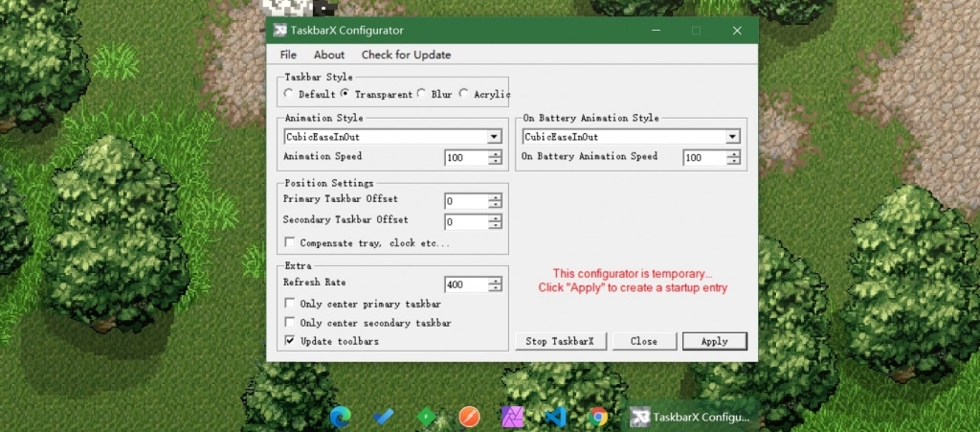The height and width of the screenshot is (432, 980).
Task: Click the Stop TaskbarX button
Action: (560, 341)
